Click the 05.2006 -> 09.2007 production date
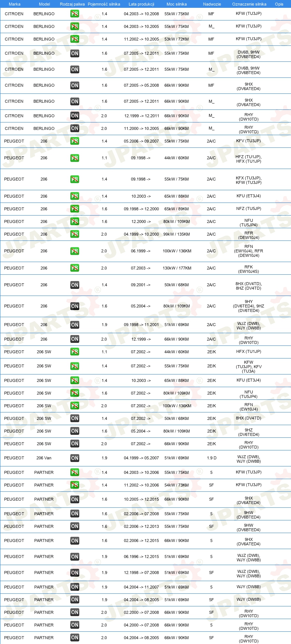Image resolution: width=291 pixels, height=644 pixels. tap(141, 141)
